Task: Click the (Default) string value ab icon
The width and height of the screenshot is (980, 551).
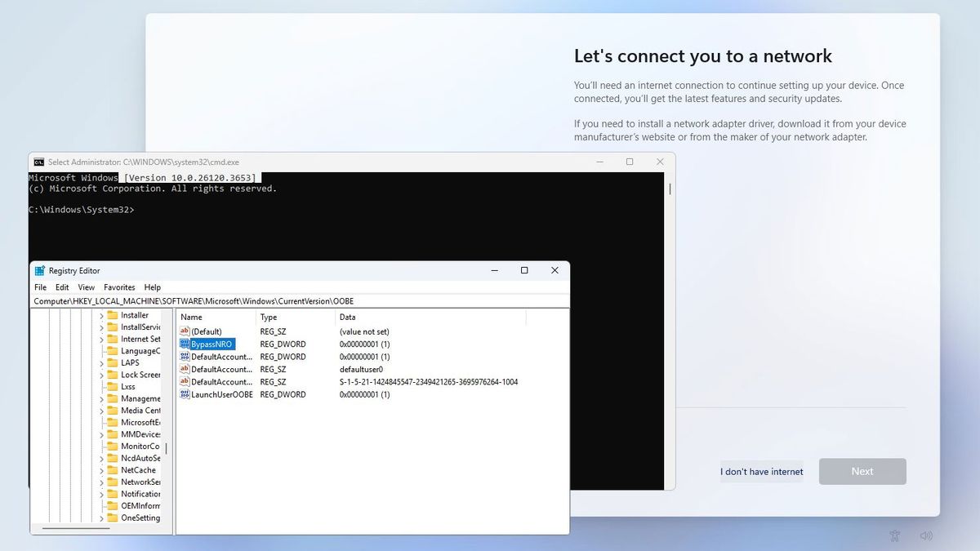Action: tap(185, 331)
